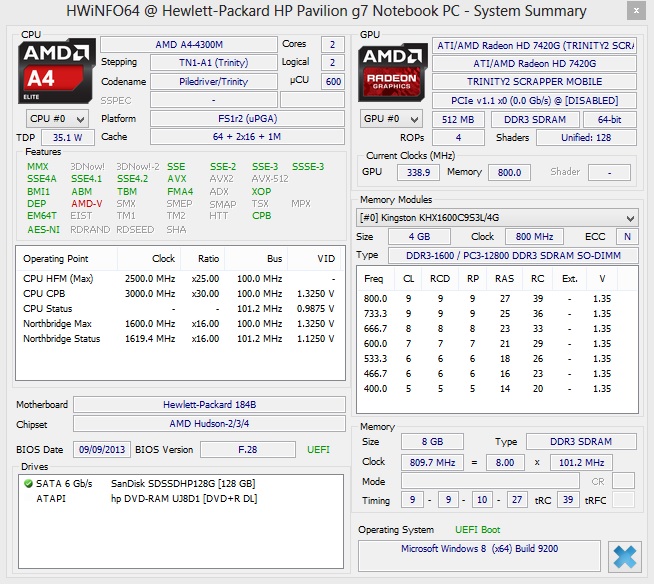The height and width of the screenshot is (584, 654).
Task: Click the GPU bus width 64-bit field
Action: coord(609,119)
